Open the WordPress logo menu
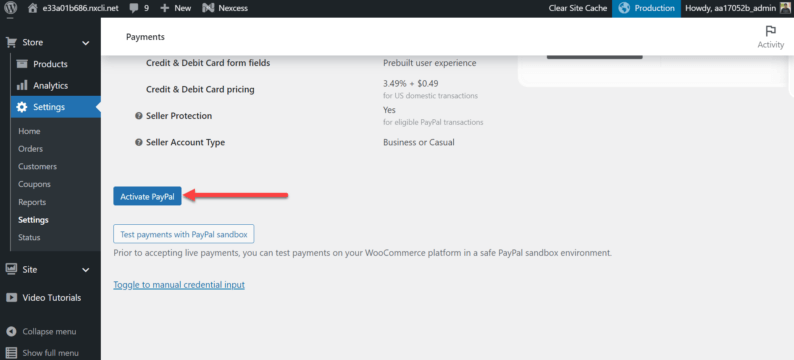Image resolution: width=794 pixels, height=360 pixels. pos(11,8)
